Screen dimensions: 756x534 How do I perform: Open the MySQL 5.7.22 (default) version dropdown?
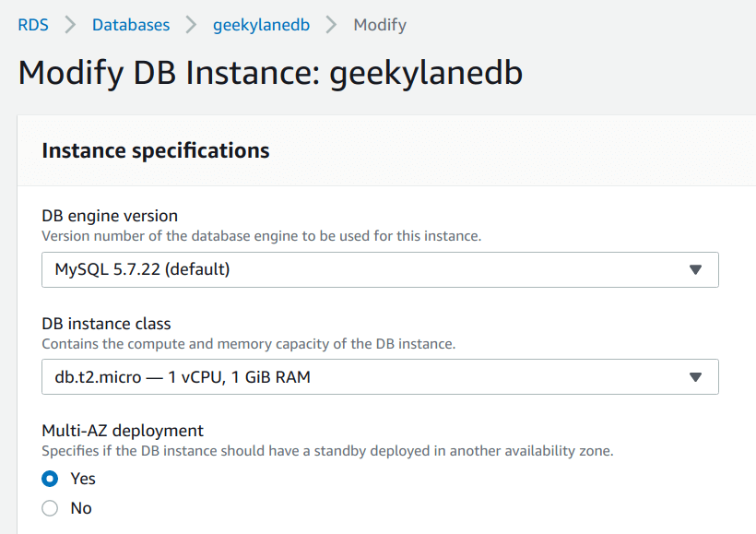(x=380, y=269)
